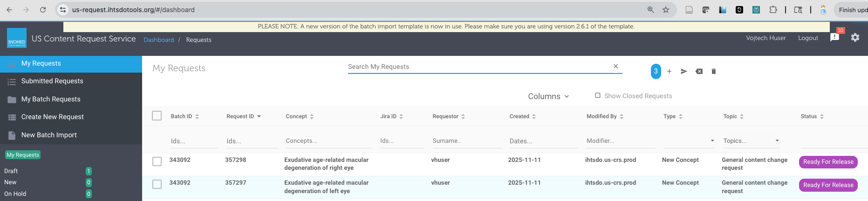Clear the Search My Requests field
Image resolution: width=868 pixels, height=201 pixels.
pos(615,67)
